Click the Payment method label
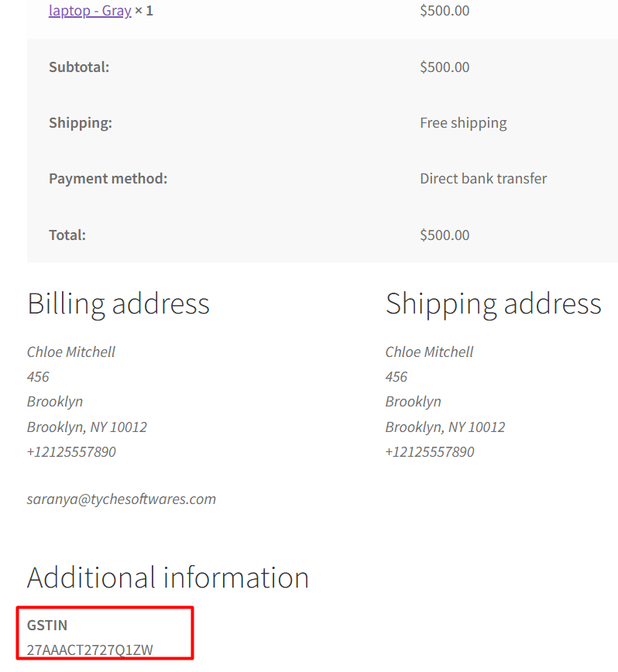This screenshot has width=618, height=672. tap(108, 178)
